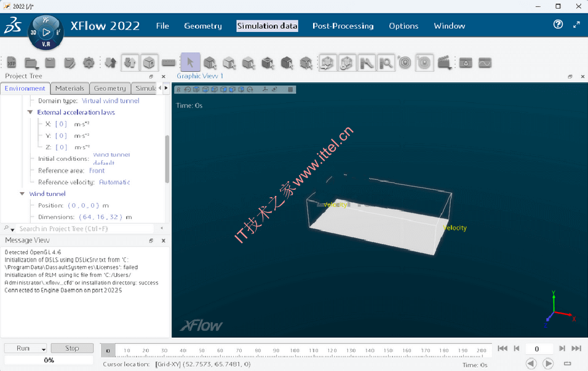Screen dimensions: 588x371
Task: Click the magnifier analysis toolbar icon
Action: coord(386,63)
